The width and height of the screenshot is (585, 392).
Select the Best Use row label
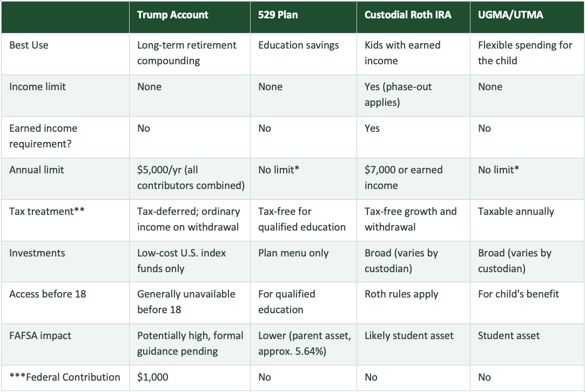[x=29, y=45]
